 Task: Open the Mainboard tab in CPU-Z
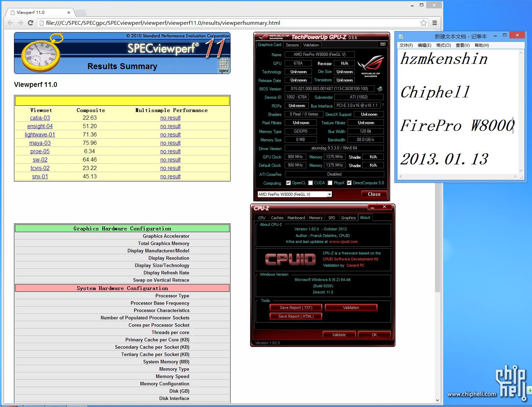click(x=296, y=218)
